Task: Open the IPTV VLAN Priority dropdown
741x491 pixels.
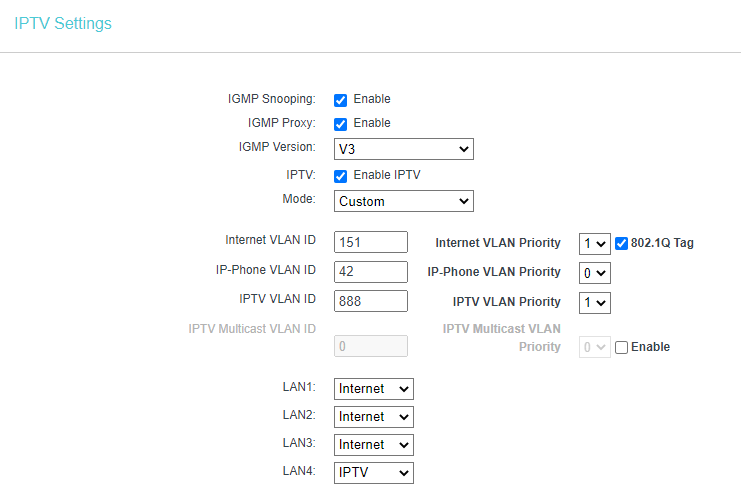Action: (x=595, y=302)
